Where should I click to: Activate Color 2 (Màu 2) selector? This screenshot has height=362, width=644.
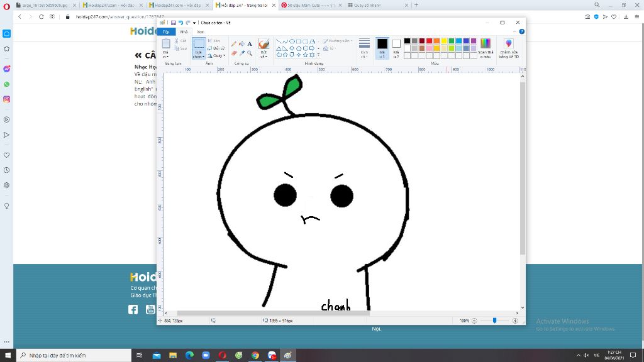(x=396, y=48)
